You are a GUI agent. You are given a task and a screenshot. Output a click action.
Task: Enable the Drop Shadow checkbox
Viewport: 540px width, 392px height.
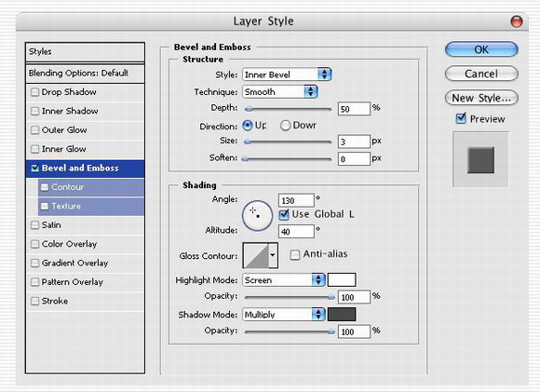click(x=34, y=92)
